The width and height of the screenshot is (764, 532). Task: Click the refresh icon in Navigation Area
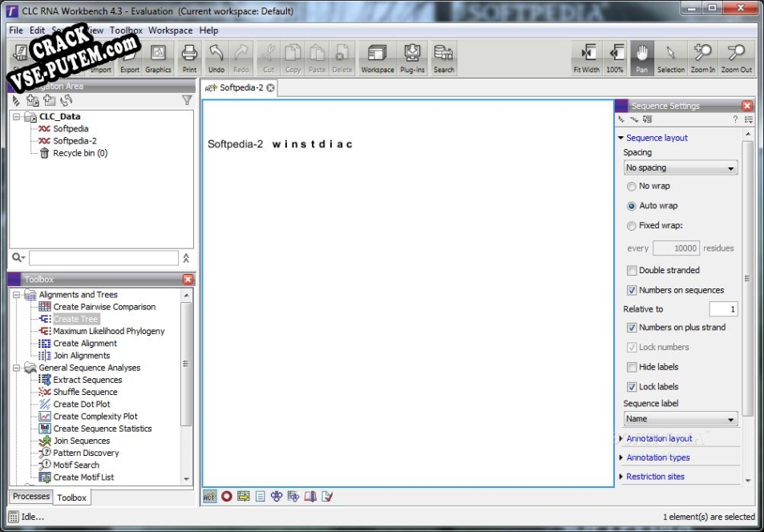tap(66, 100)
